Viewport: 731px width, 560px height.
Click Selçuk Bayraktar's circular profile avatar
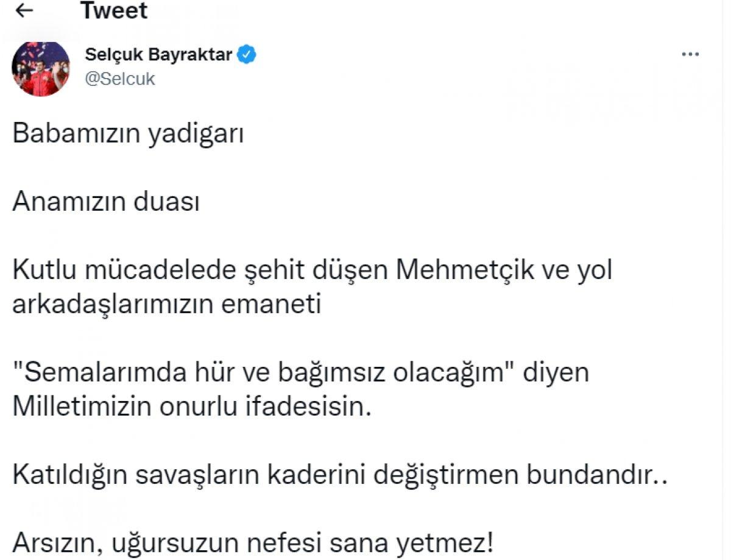[x=41, y=67]
